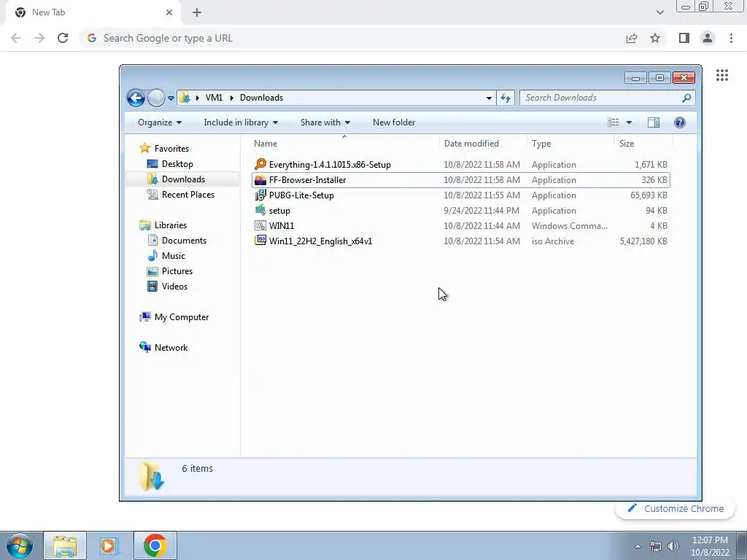Screen dimensions: 747x560
Task: Reload the Chrome page
Action: coord(63,38)
